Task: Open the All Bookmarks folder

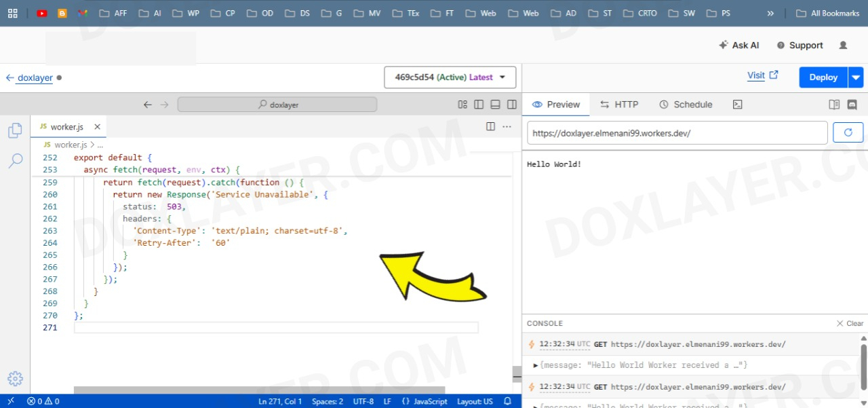Action: click(x=827, y=13)
